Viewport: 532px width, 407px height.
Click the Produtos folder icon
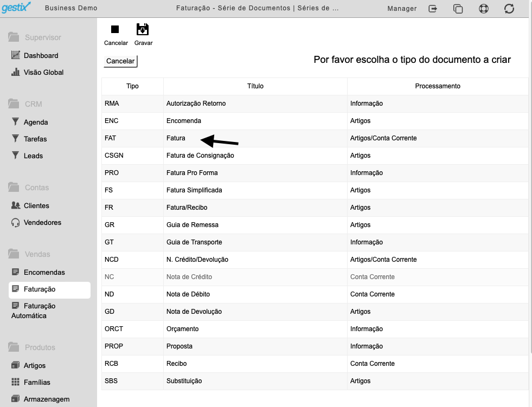pyautogui.click(x=14, y=347)
